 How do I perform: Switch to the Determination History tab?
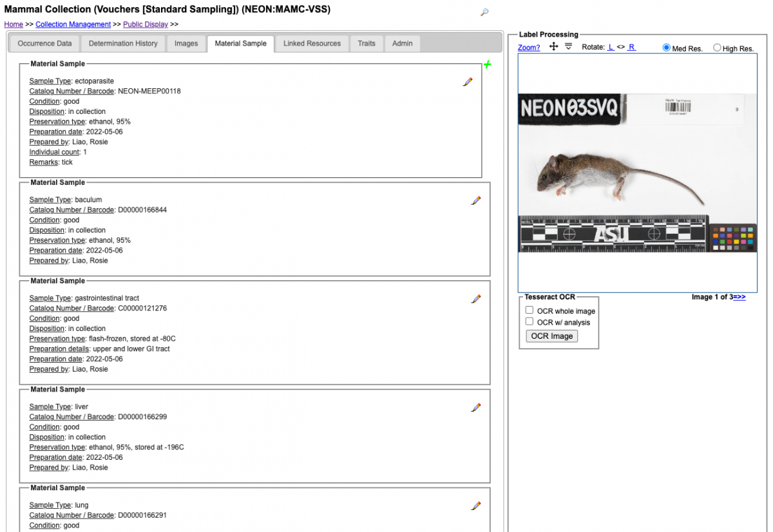[123, 43]
